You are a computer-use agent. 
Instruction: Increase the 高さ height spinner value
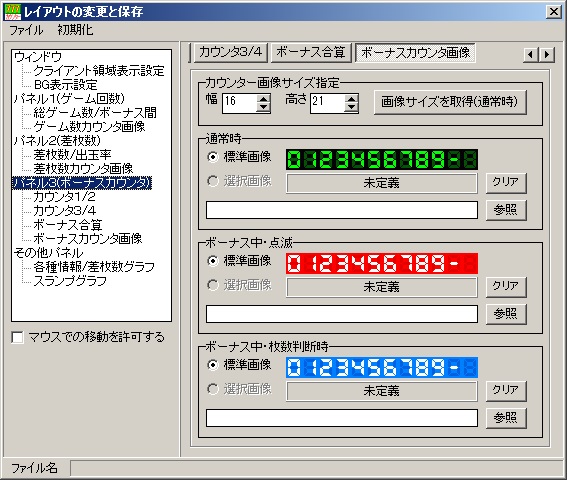(x=351, y=98)
